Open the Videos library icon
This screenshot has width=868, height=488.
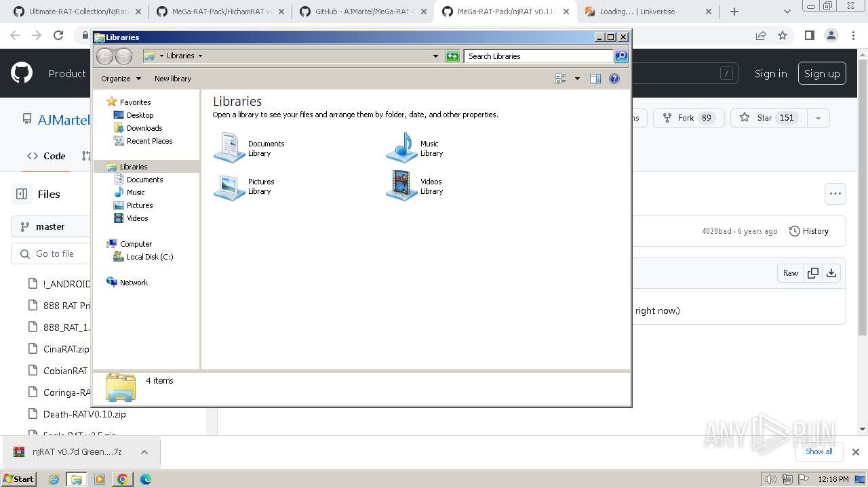pos(401,186)
